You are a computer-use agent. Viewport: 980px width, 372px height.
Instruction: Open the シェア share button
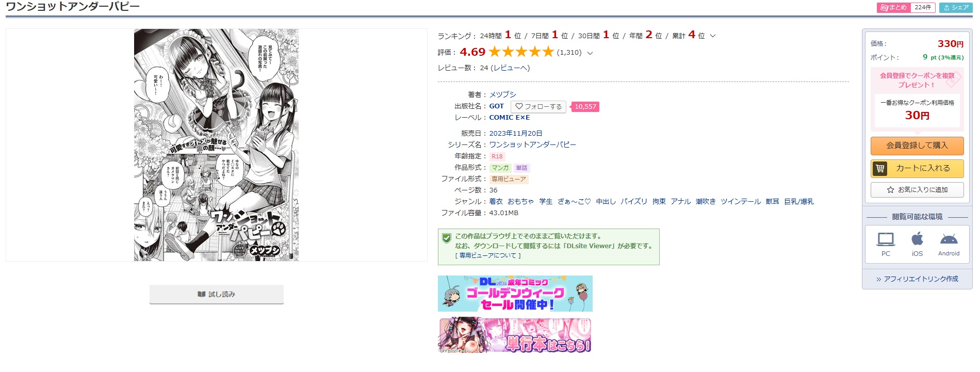956,7
